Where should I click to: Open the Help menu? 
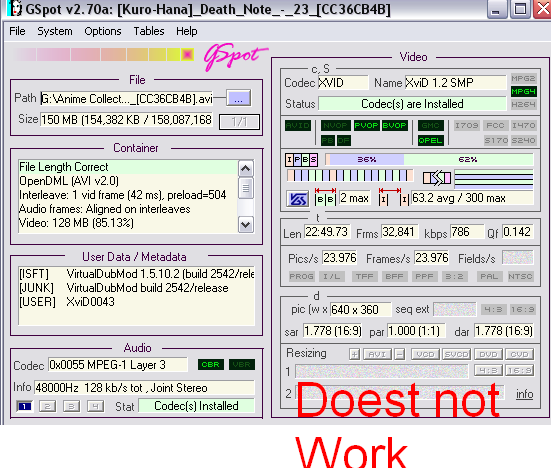coord(187,31)
